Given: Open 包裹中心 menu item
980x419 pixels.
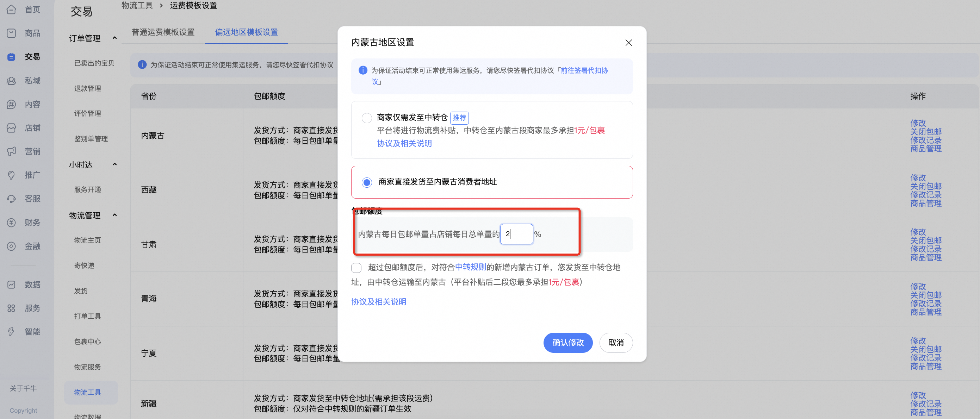Looking at the screenshot, I should tap(87, 342).
